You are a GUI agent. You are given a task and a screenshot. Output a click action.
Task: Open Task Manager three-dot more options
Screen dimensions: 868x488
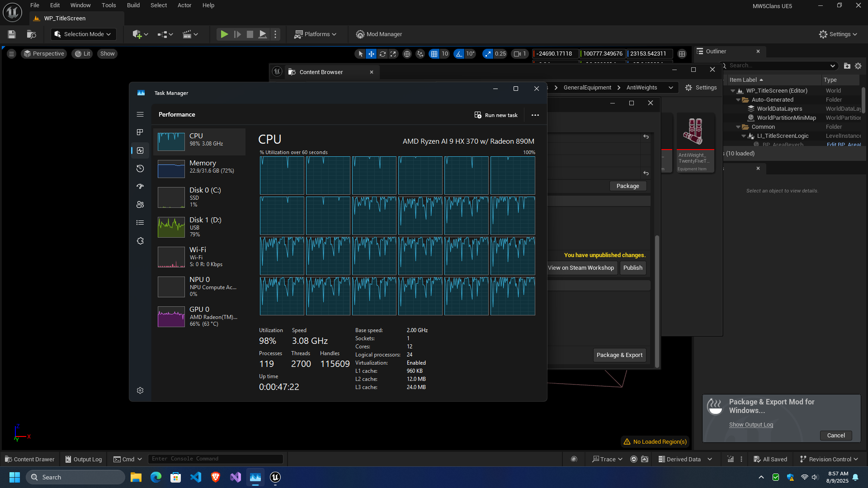point(535,115)
